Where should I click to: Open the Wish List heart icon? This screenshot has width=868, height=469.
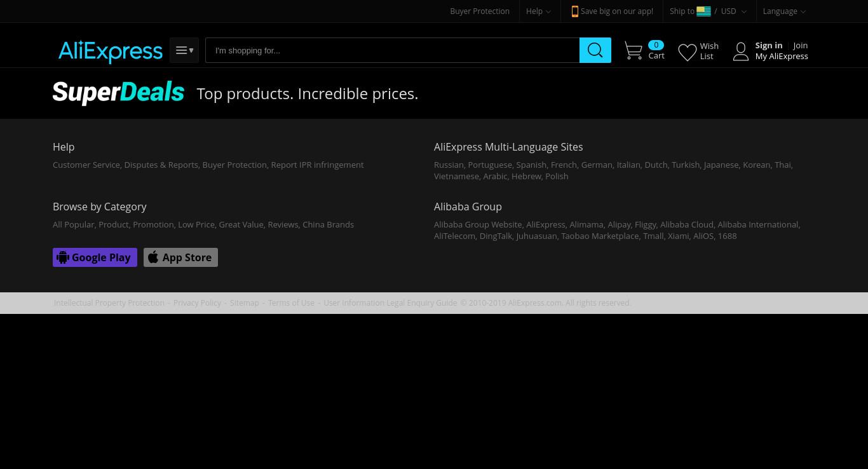687,52
